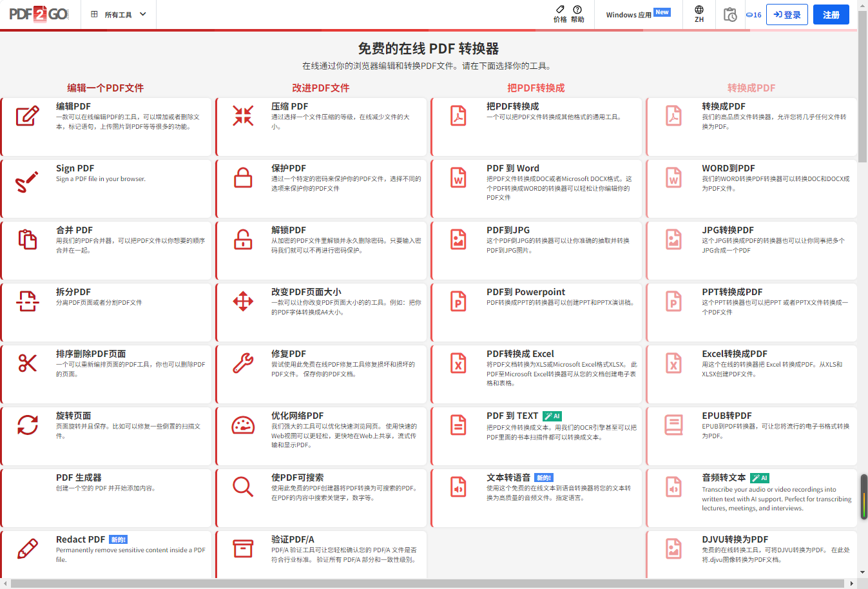868x589 pixels.
Task: Click the Merge PDF clipboard icon
Action: (27, 239)
